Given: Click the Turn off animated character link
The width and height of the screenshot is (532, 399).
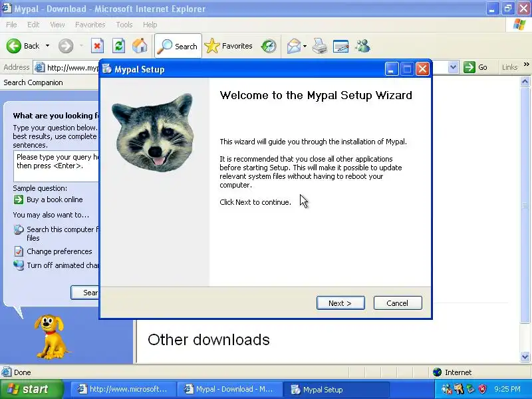Looking at the screenshot, I should tap(63, 265).
